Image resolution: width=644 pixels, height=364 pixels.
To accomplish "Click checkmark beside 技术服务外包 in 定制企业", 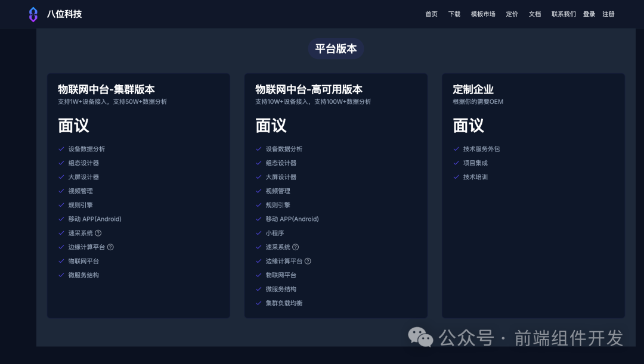I will point(456,149).
